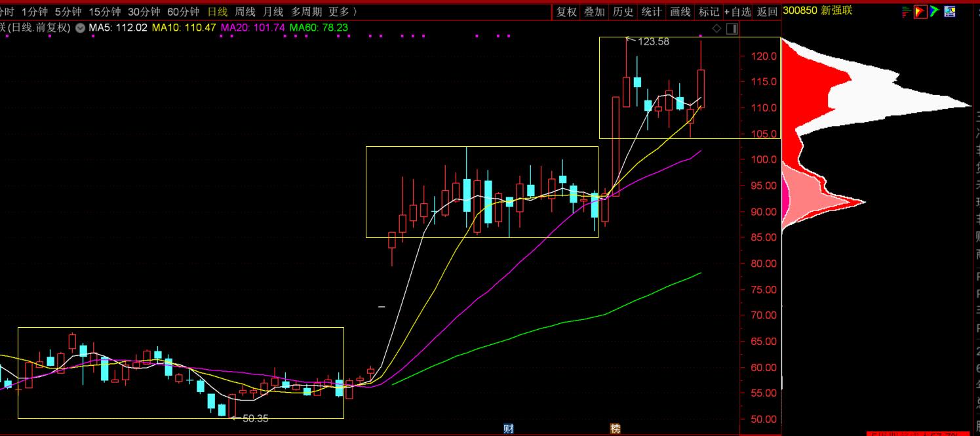980x436 pixels.
Task: Open the horizontal bars chip distribution icon
Action: (x=907, y=11)
